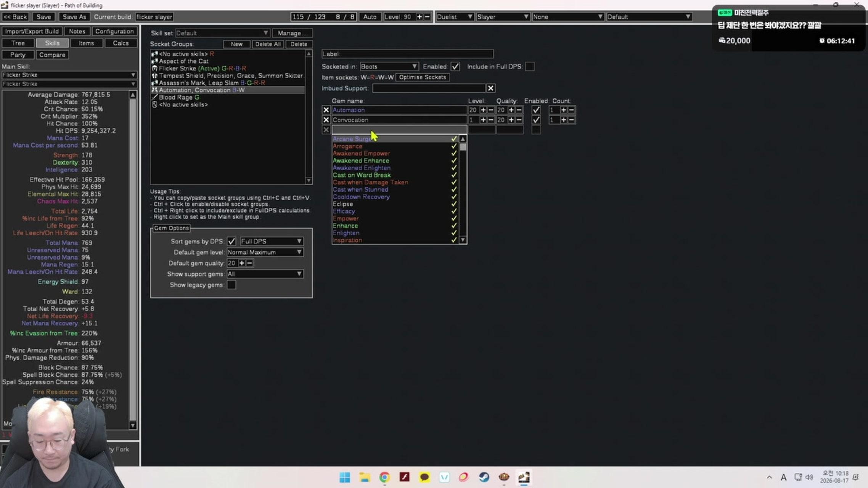This screenshot has height=488, width=868.
Task: Launch Steam from the taskbar
Action: [x=484, y=477]
